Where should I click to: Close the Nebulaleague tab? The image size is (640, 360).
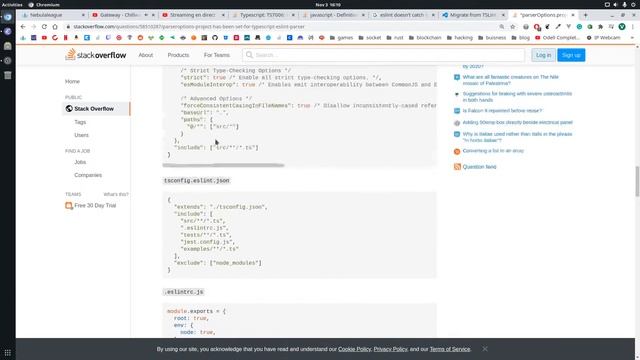83,15
